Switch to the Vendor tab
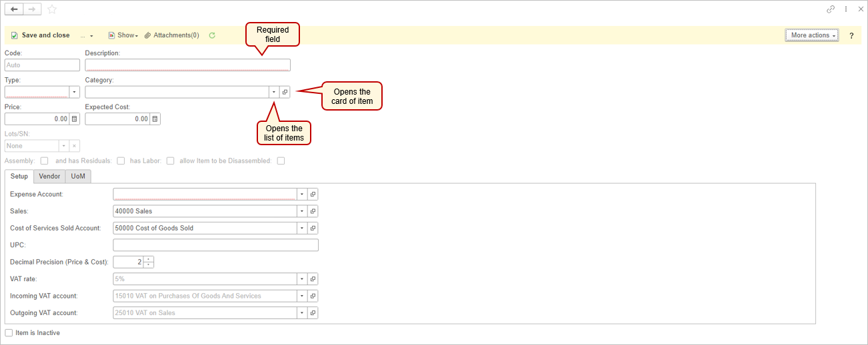The image size is (868, 345). tap(49, 176)
